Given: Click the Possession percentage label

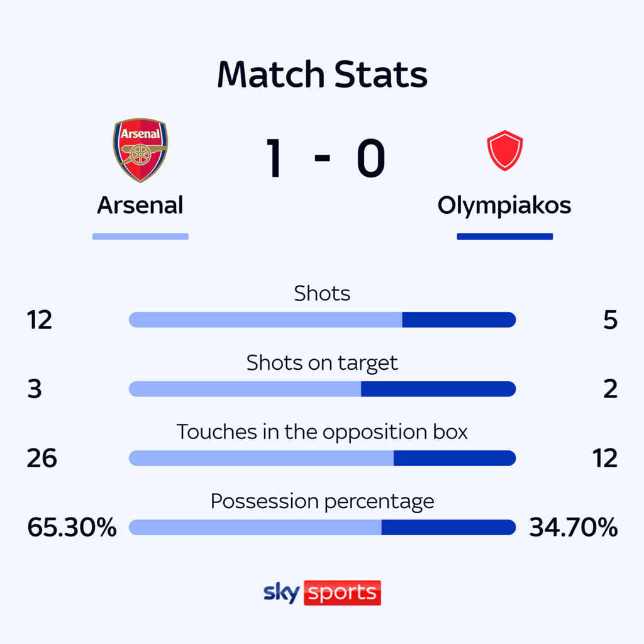Looking at the screenshot, I should click(322, 501).
